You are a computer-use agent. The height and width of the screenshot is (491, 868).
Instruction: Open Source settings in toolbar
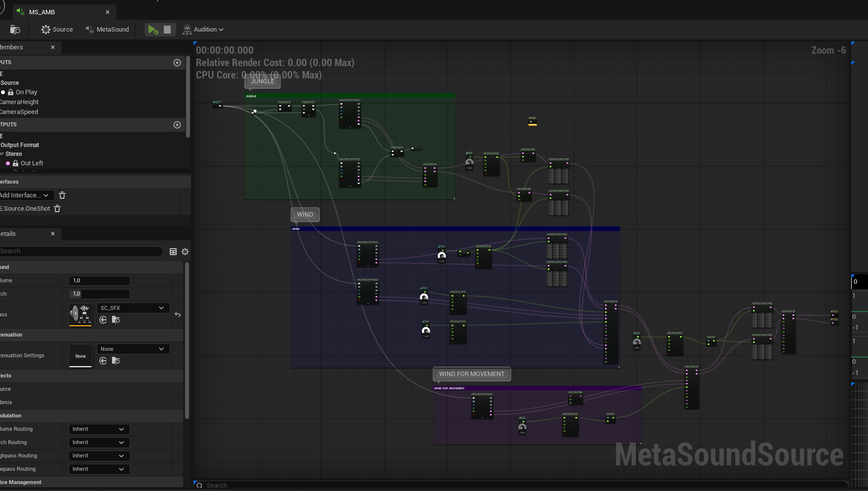tap(57, 30)
